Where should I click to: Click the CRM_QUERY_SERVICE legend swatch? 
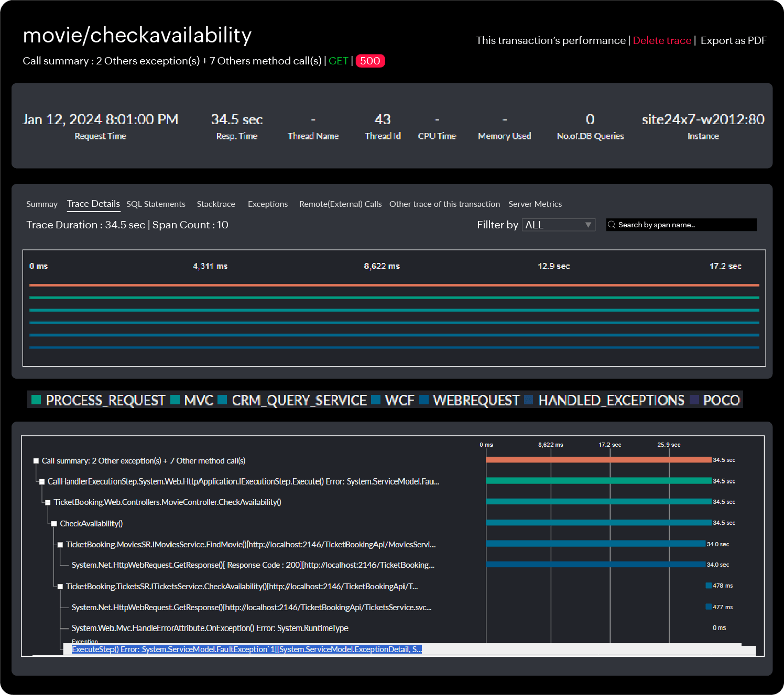pyautogui.click(x=222, y=400)
